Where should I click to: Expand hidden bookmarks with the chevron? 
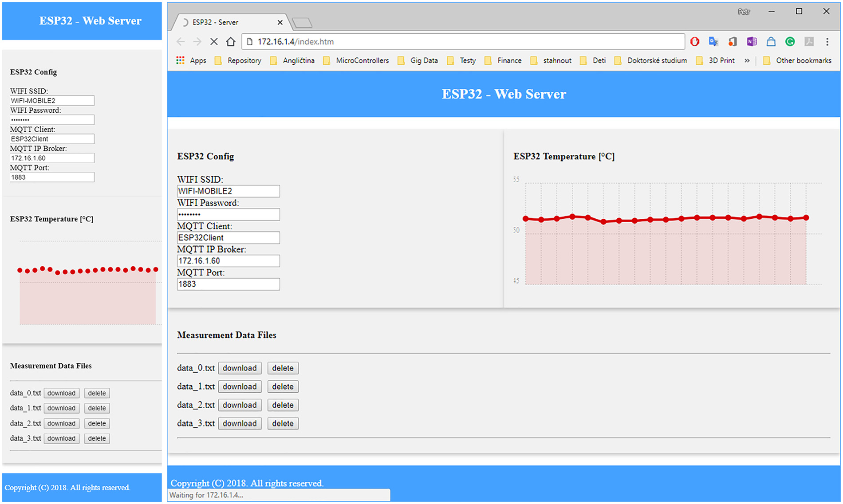tap(747, 60)
